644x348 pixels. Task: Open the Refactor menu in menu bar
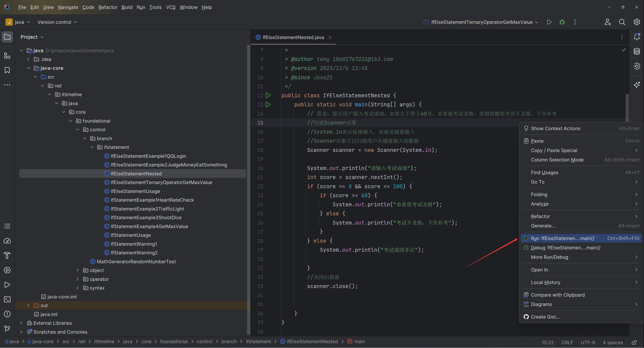(x=108, y=7)
